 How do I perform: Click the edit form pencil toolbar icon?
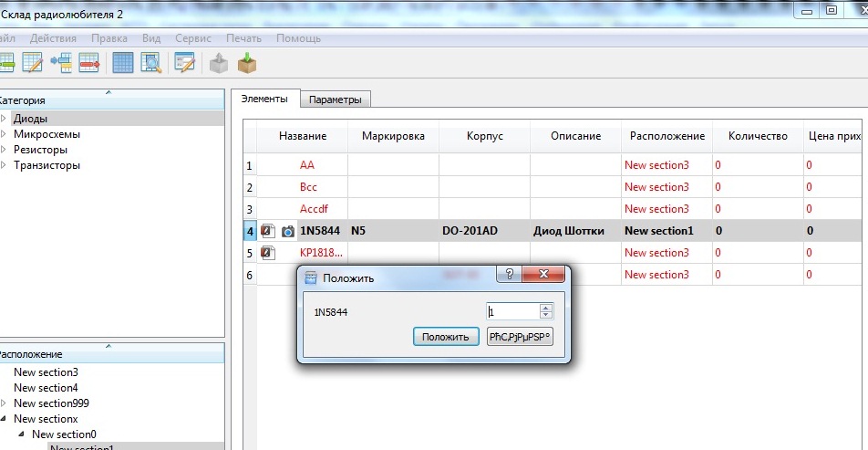point(185,63)
